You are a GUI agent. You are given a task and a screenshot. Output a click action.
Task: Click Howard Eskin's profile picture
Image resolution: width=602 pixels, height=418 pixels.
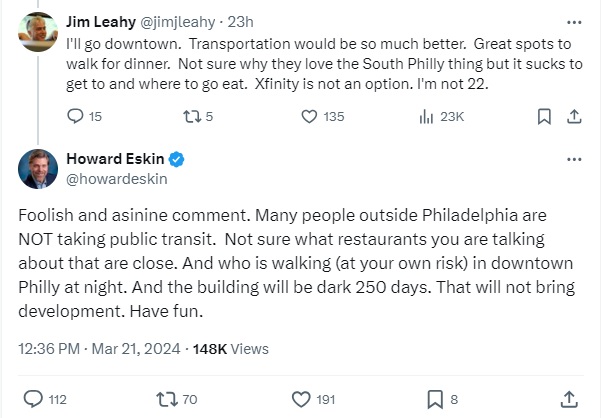point(37,168)
